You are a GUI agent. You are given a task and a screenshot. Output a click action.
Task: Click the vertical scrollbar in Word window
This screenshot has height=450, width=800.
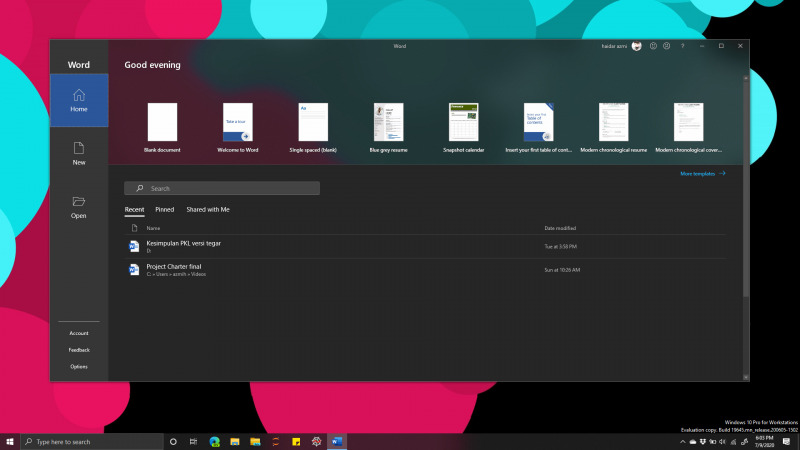click(746, 189)
